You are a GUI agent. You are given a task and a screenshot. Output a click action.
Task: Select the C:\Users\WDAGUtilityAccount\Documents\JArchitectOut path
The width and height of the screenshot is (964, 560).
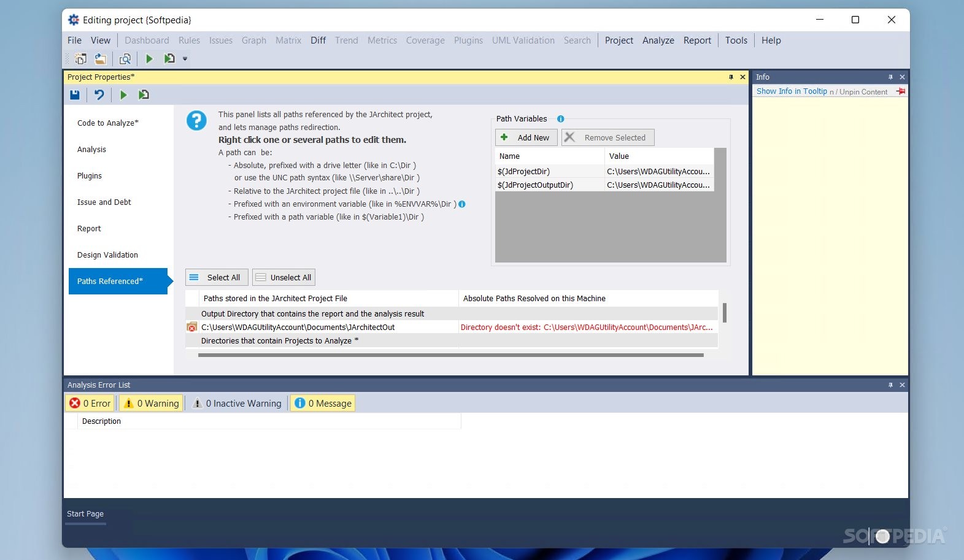point(298,328)
